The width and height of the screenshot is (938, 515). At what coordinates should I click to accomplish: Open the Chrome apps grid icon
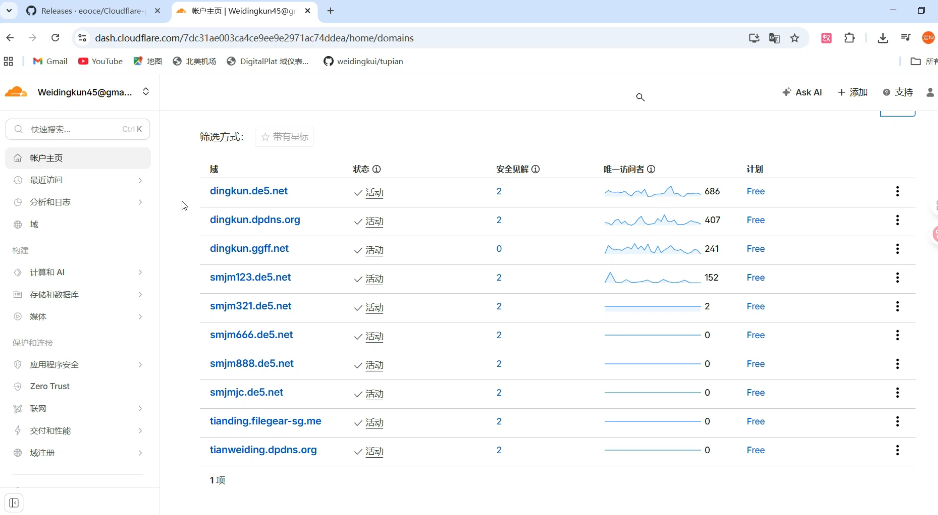pyautogui.click(x=8, y=61)
